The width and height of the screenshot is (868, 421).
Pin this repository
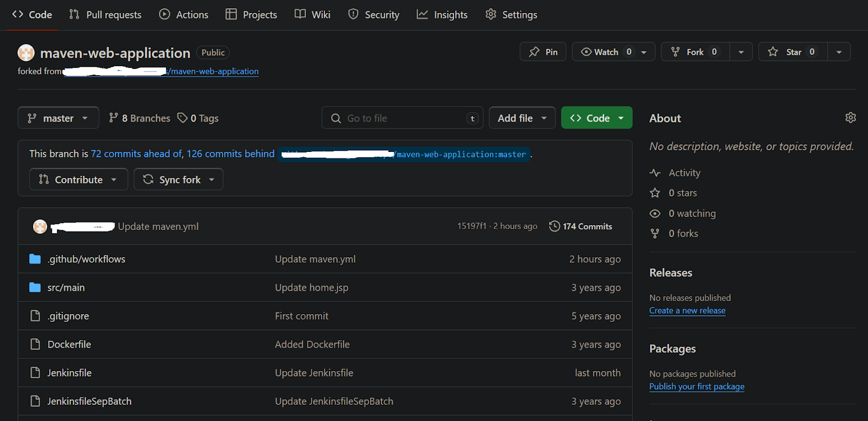[543, 52]
